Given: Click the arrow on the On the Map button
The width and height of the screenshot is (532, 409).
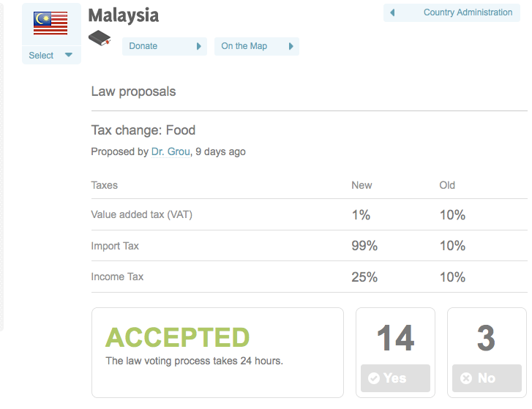Looking at the screenshot, I should (x=291, y=46).
